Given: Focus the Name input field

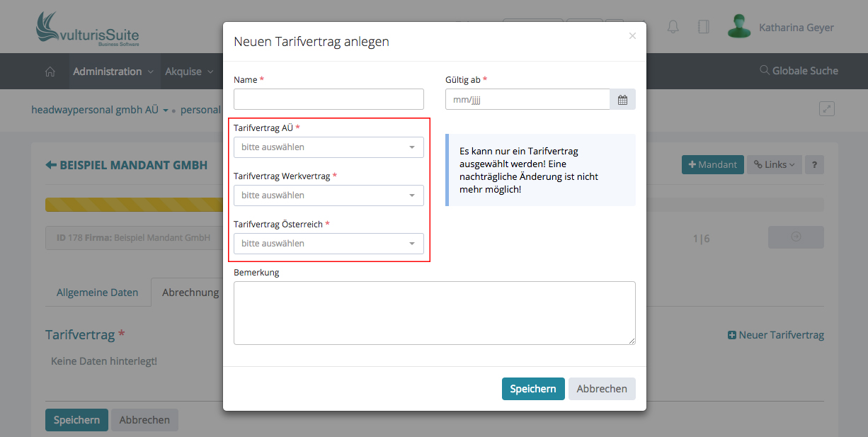Looking at the screenshot, I should click(x=329, y=99).
